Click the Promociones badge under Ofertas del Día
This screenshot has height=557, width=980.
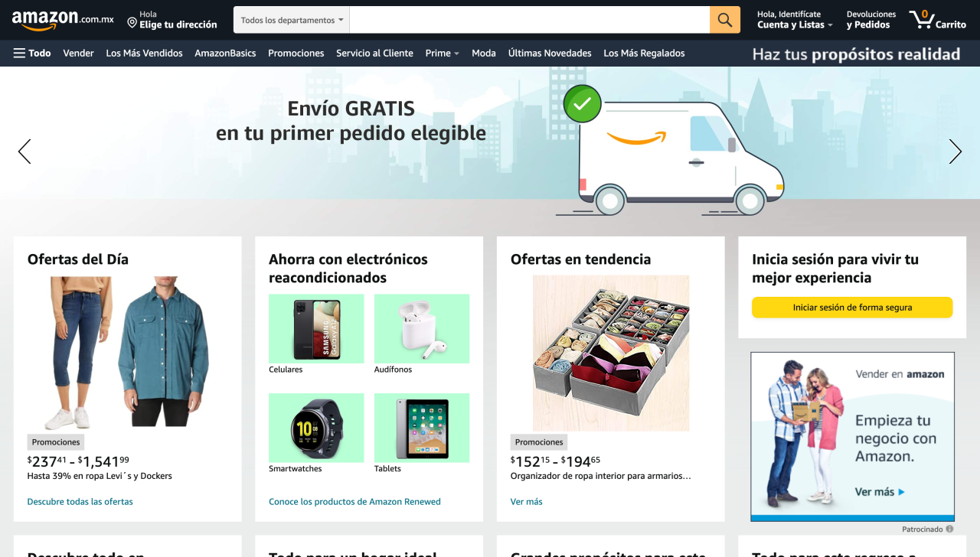tap(56, 442)
